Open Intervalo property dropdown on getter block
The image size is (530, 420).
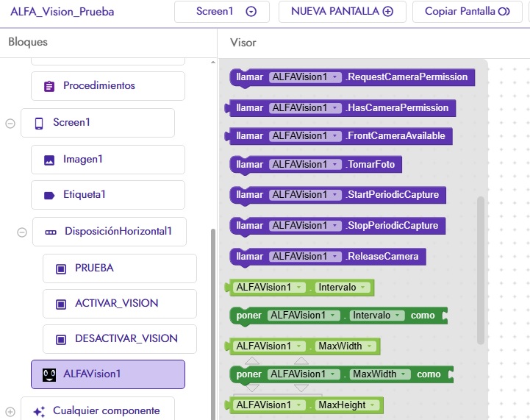pos(363,288)
